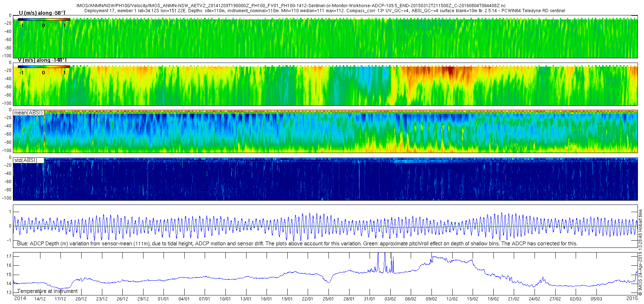This screenshot has width=644, height=304.
Task: Select the mean(ABSI) panel label
Action: 29,113
